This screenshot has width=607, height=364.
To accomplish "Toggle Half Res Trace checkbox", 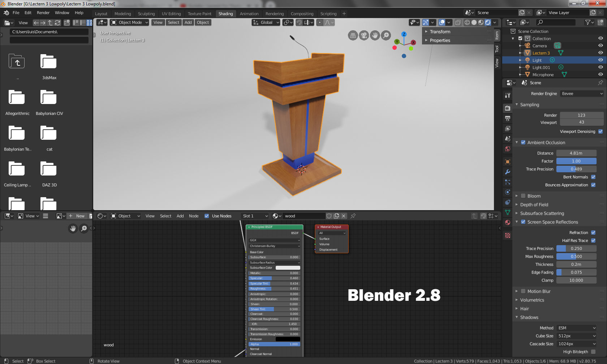I will pos(593,240).
